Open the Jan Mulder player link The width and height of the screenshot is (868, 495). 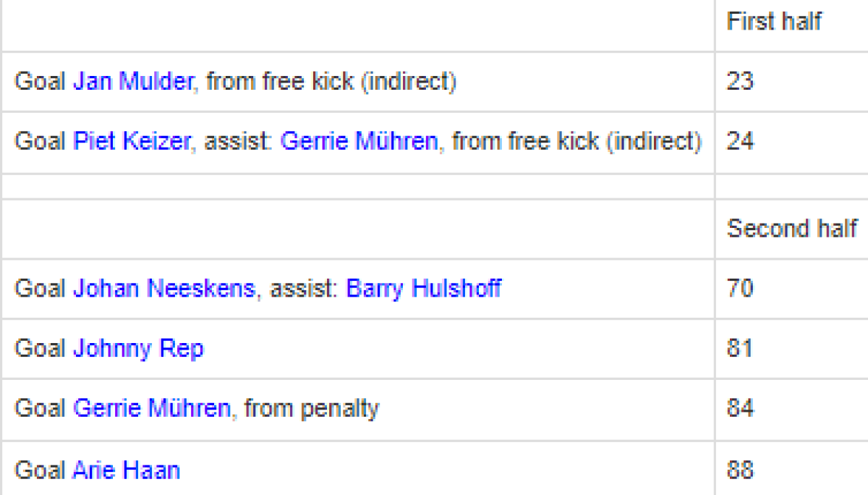(132, 81)
